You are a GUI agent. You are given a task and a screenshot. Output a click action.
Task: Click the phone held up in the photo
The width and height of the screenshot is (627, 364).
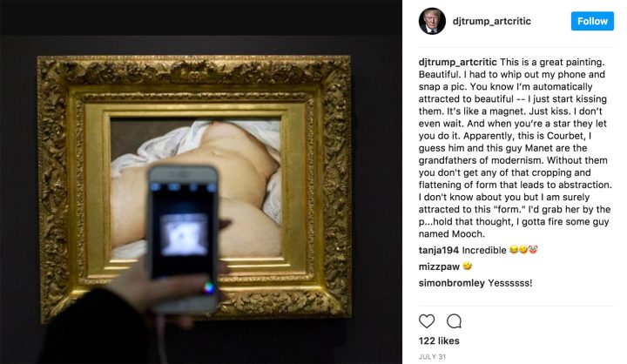tap(183, 239)
